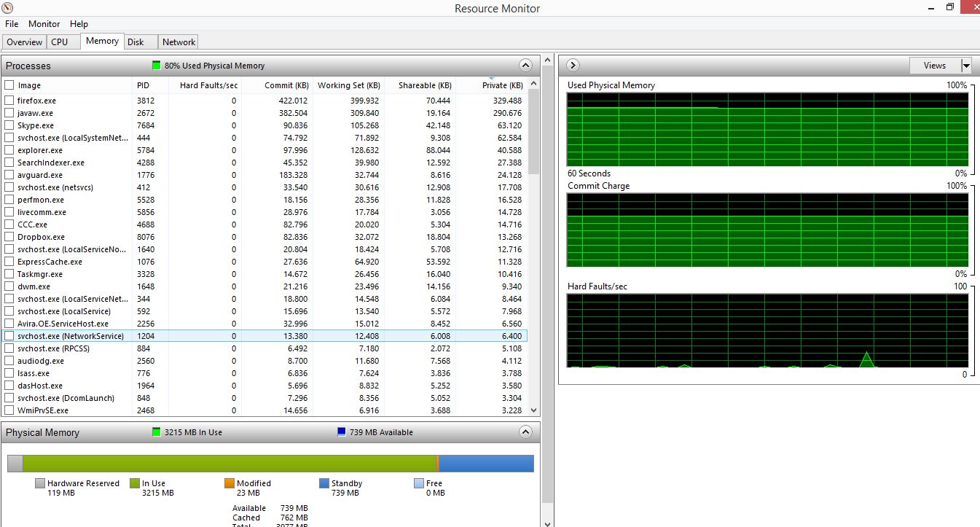Click the process list scrollbar thumb
The image size is (980, 527).
coord(534,131)
